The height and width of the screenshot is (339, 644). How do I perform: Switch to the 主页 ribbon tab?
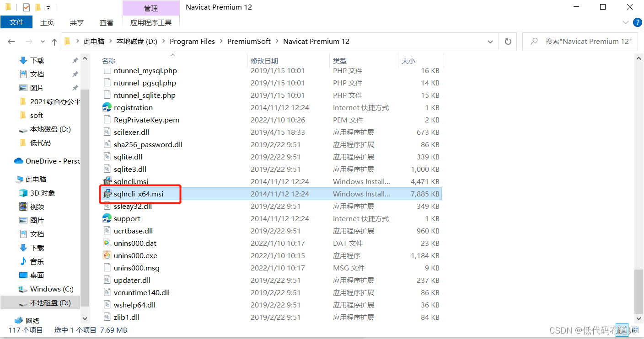[x=47, y=22]
